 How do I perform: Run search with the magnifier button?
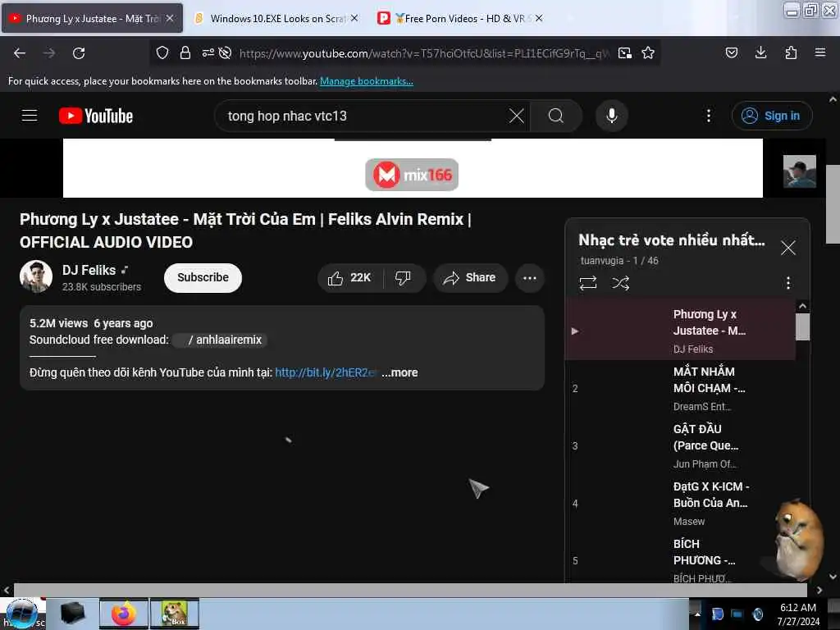[556, 116]
